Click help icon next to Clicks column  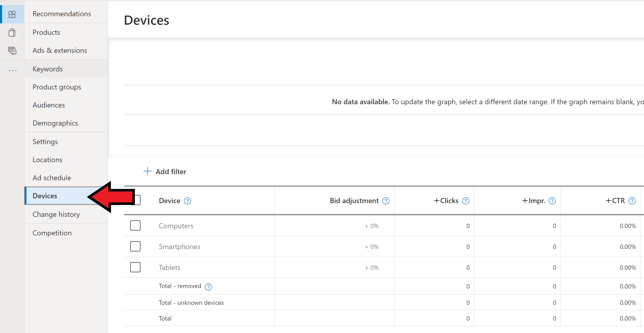466,201
